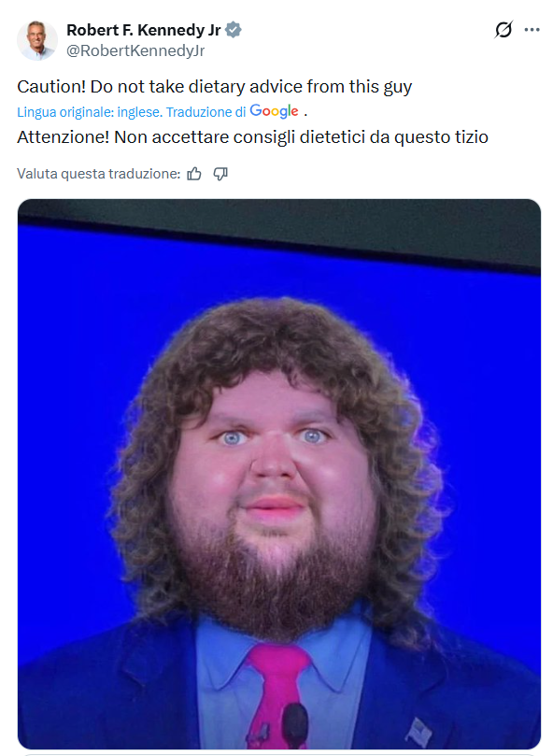Rate translation with thumbs up
The width and height of the screenshot is (553, 756).
coord(193,174)
